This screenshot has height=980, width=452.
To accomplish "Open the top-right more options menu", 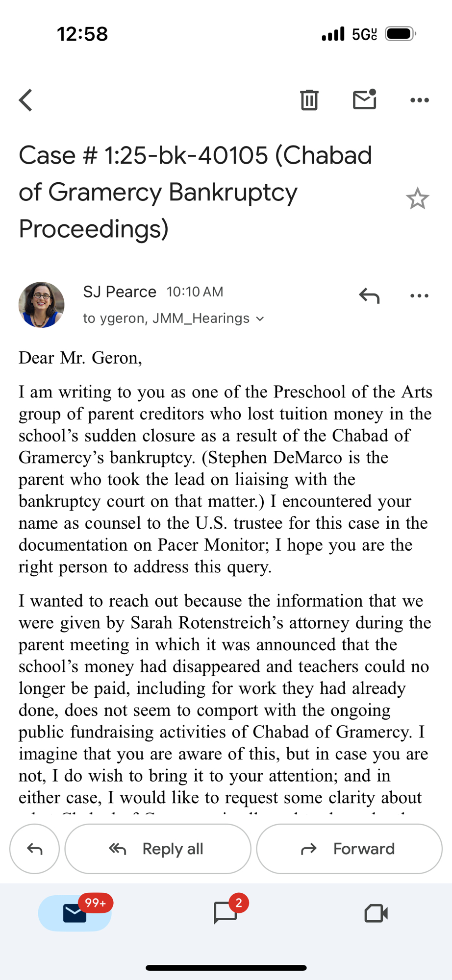I will click(419, 100).
